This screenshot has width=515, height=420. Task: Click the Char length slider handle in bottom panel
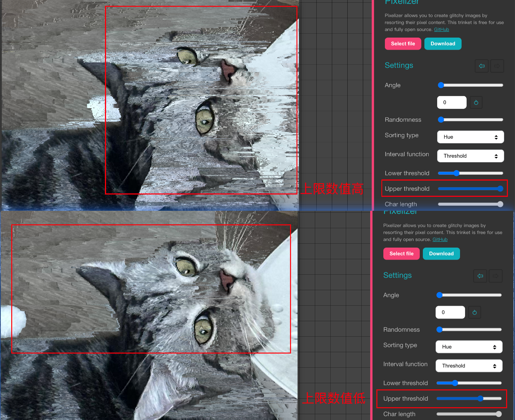pyautogui.click(x=499, y=414)
